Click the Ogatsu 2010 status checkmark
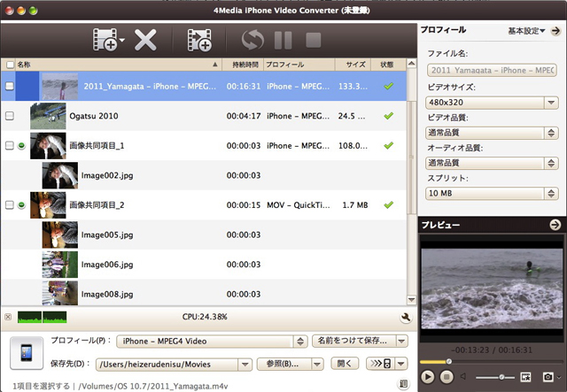 click(x=389, y=116)
